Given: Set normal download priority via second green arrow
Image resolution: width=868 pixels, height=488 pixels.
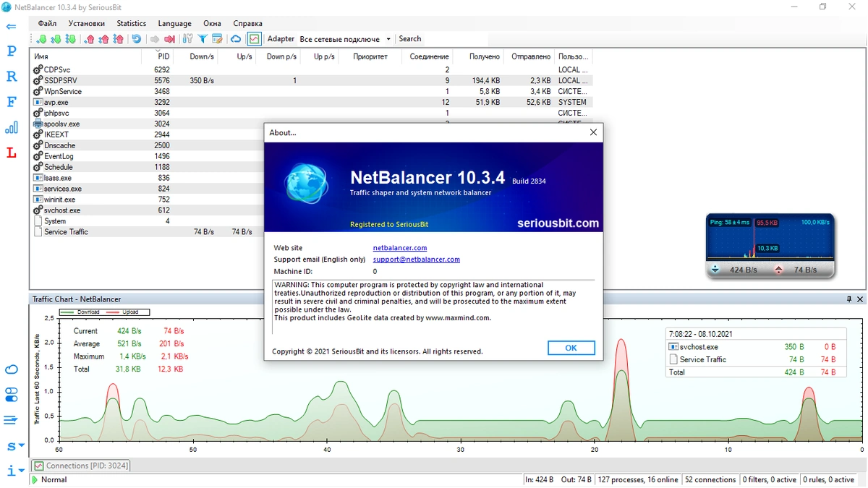Looking at the screenshot, I should pyautogui.click(x=56, y=39).
